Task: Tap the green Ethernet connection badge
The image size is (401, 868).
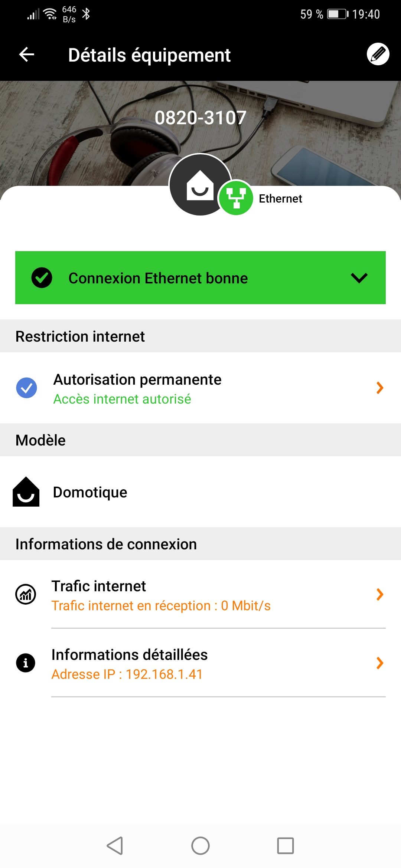Action: [236, 198]
